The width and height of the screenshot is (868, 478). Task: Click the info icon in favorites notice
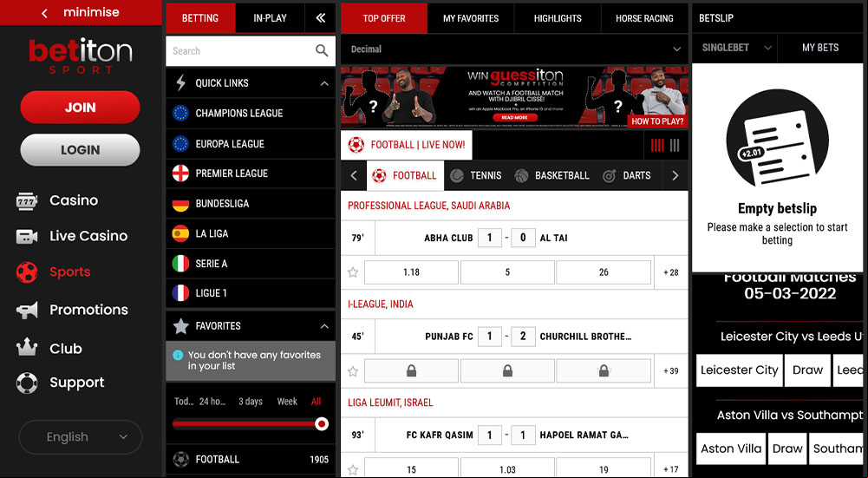[x=178, y=355]
